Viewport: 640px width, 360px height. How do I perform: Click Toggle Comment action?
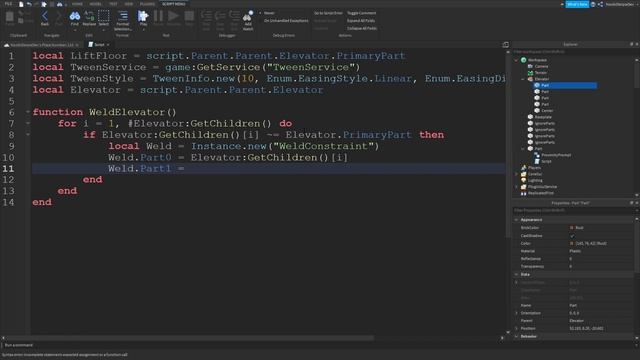coord(362,13)
